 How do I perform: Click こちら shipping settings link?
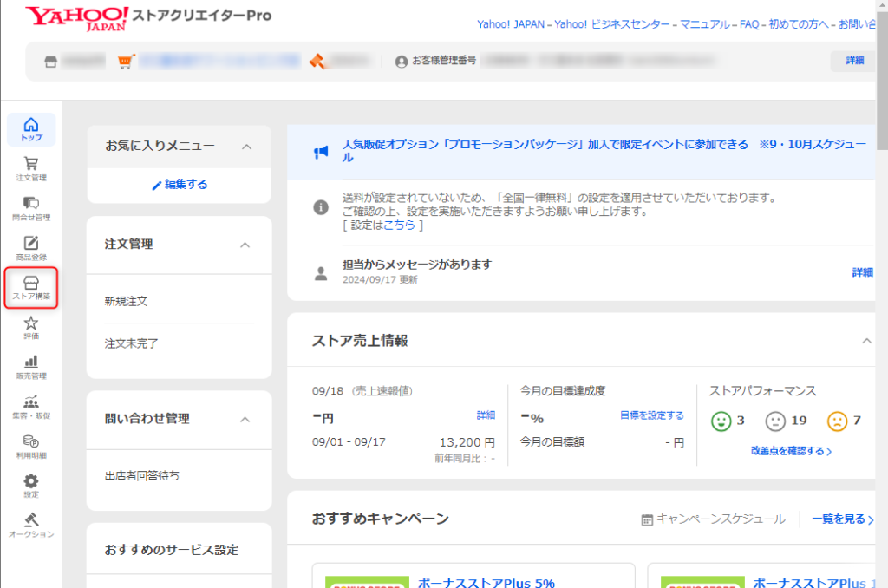point(399,225)
